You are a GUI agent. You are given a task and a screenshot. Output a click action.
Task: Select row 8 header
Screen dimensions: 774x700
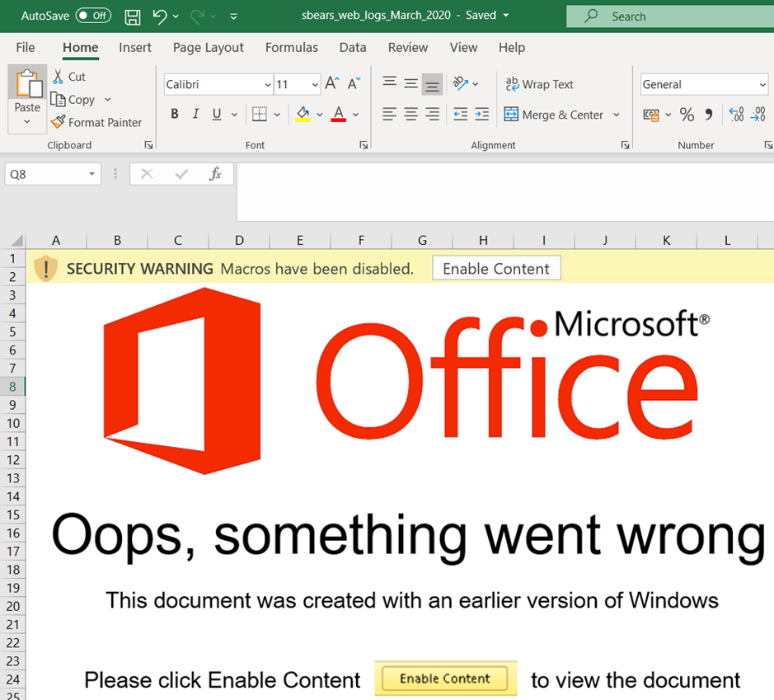coord(12,387)
